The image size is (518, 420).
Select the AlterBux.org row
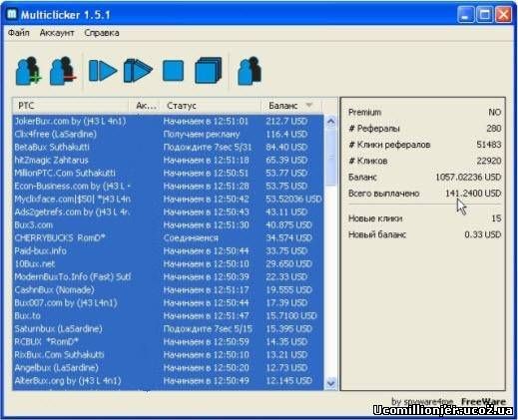[168, 380]
